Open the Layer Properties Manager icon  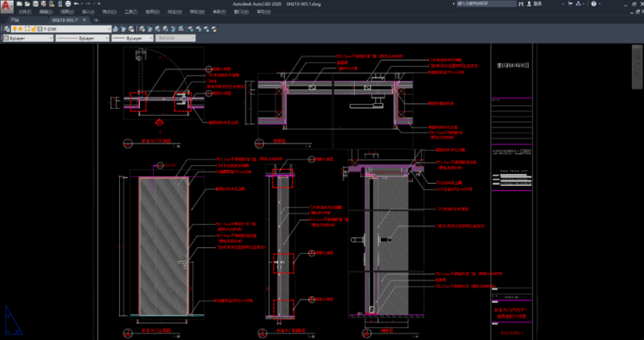[5, 28]
